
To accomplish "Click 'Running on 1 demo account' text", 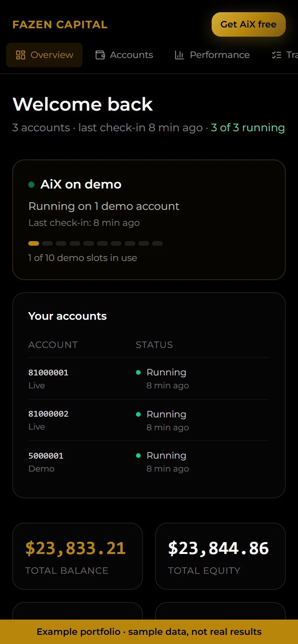I will (104, 206).
